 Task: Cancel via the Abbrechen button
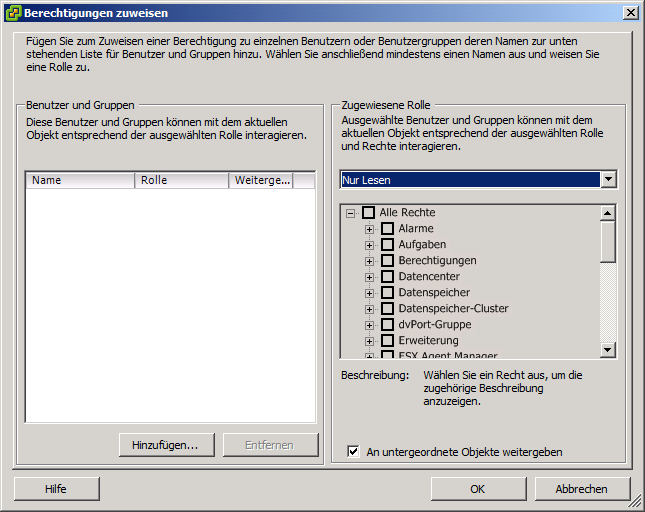coord(582,489)
